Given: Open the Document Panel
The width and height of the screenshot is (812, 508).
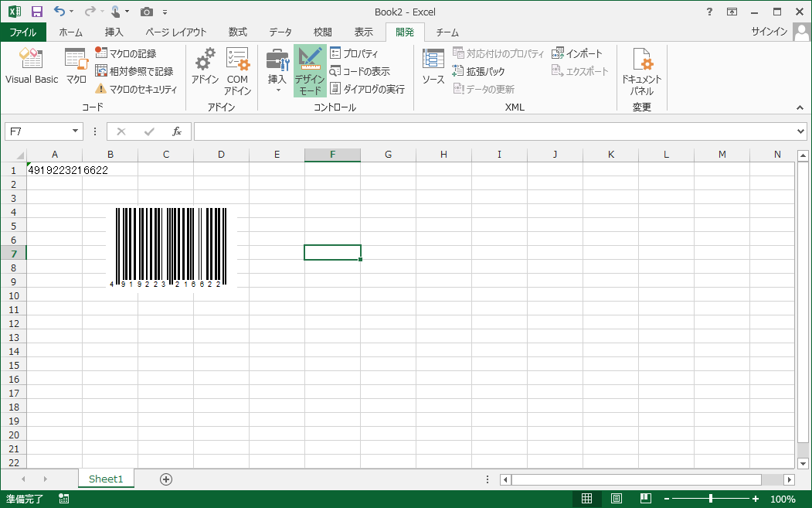Looking at the screenshot, I should 641,70.
